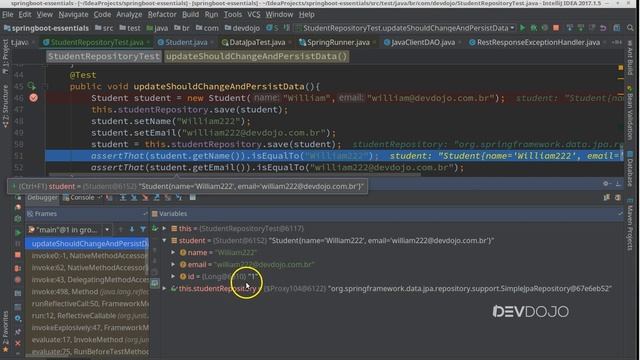Click devdojo folder in navigation bar
The height and width of the screenshot is (360, 640).
[x=242, y=28]
